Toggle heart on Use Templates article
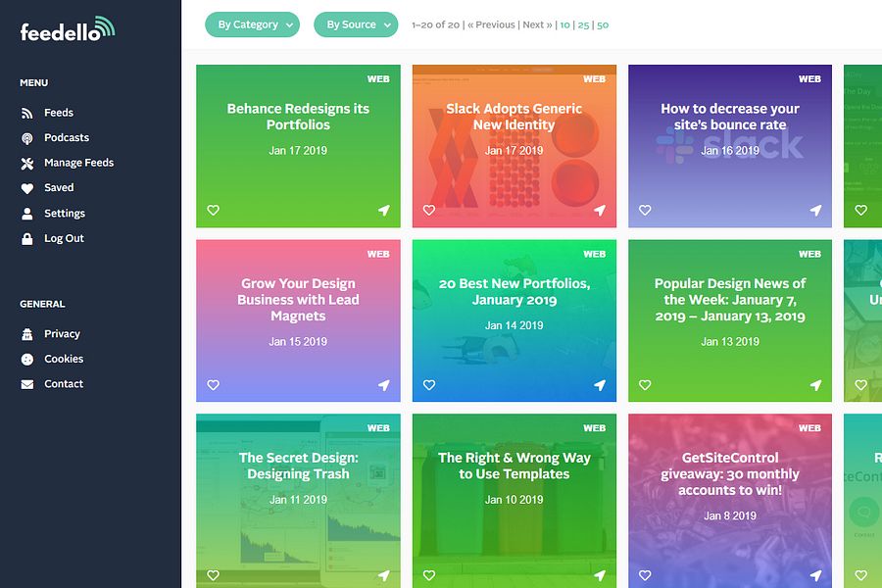 tap(429, 575)
